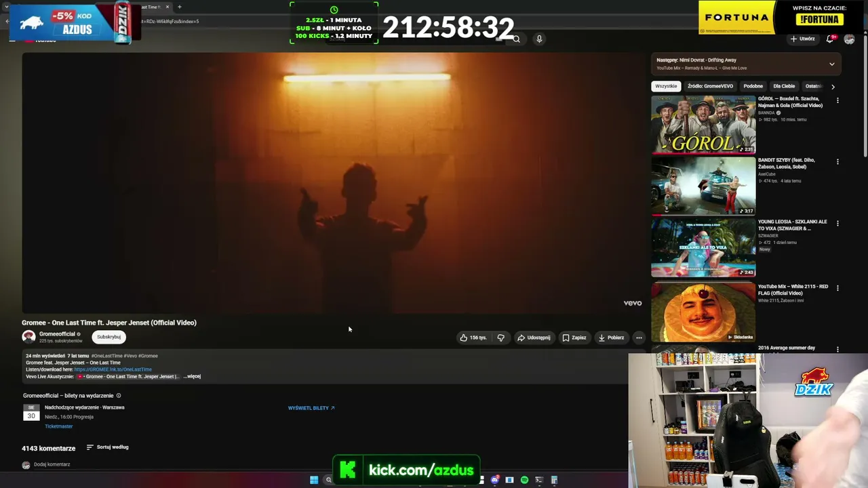This screenshot has height=488, width=868.
Task: Share the video via Udostępnij
Action: point(534,338)
